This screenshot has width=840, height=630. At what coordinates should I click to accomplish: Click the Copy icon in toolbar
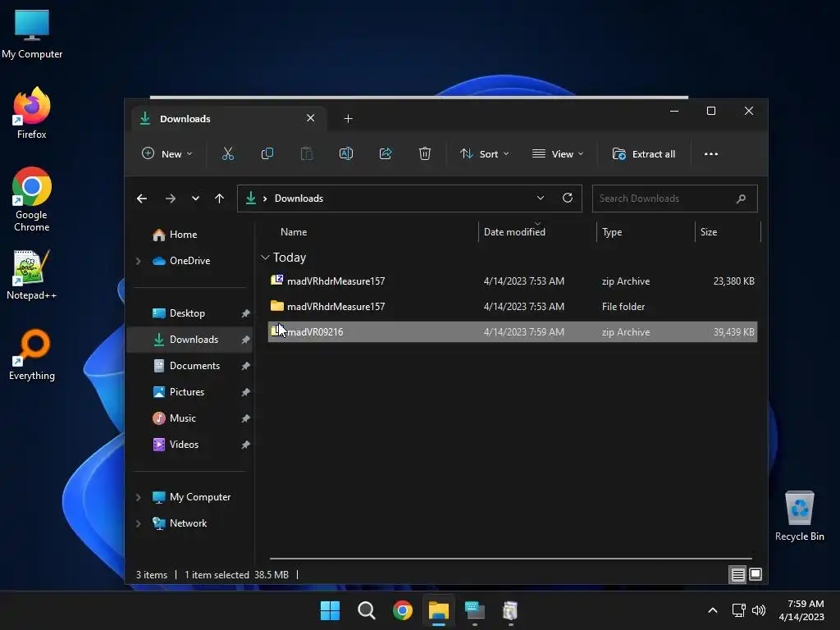[267, 153]
